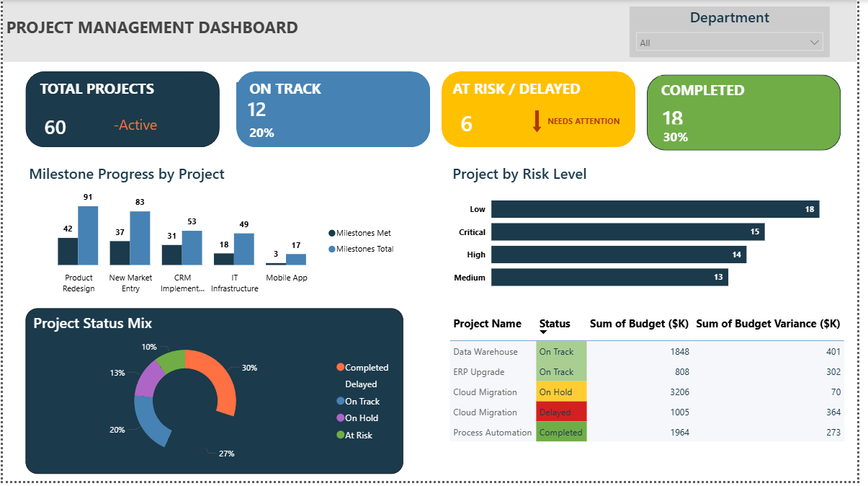
Task: Click the red Delayed status cell
Action: pos(561,412)
